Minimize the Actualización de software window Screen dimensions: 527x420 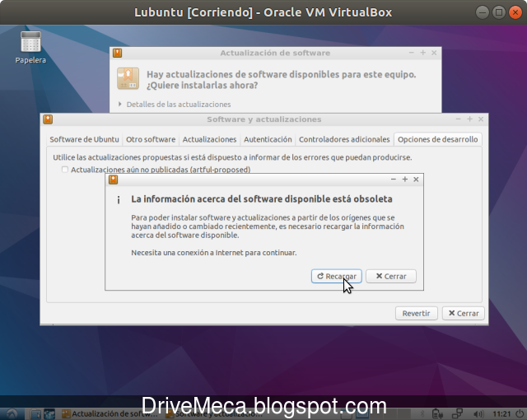412,53
